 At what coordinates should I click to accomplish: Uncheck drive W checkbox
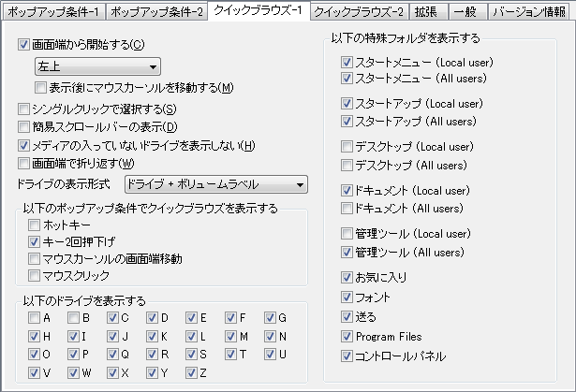tap(73, 373)
